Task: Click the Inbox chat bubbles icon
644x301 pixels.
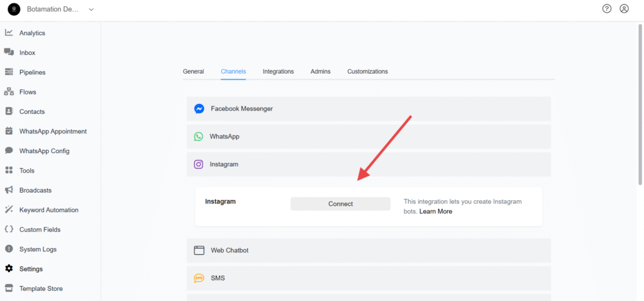Action: pos(9,52)
